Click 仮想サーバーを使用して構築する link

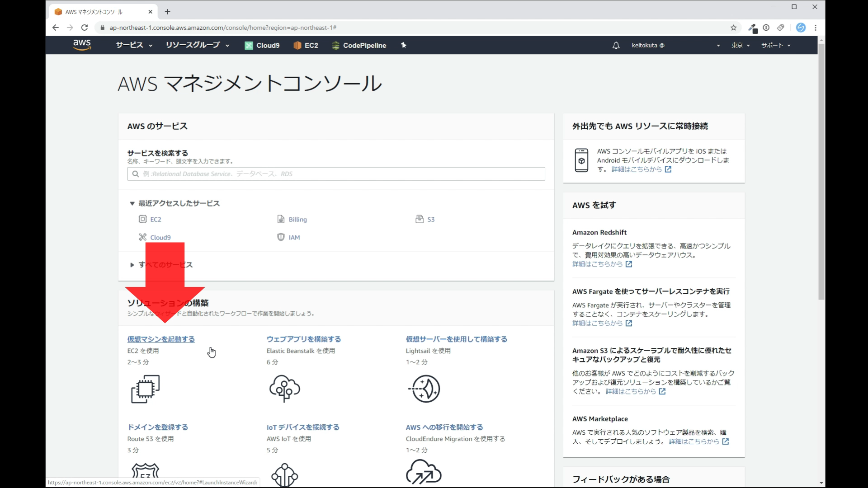(457, 339)
